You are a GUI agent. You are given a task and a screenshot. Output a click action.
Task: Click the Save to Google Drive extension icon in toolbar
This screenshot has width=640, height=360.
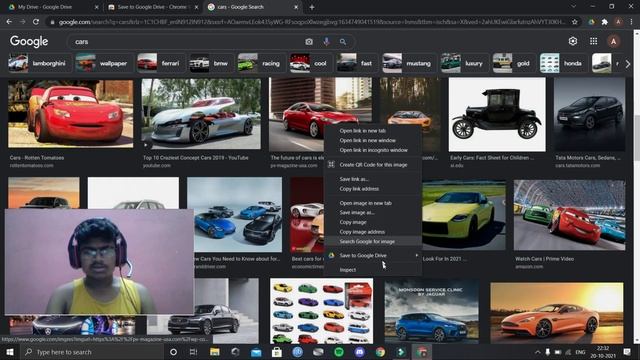click(591, 22)
